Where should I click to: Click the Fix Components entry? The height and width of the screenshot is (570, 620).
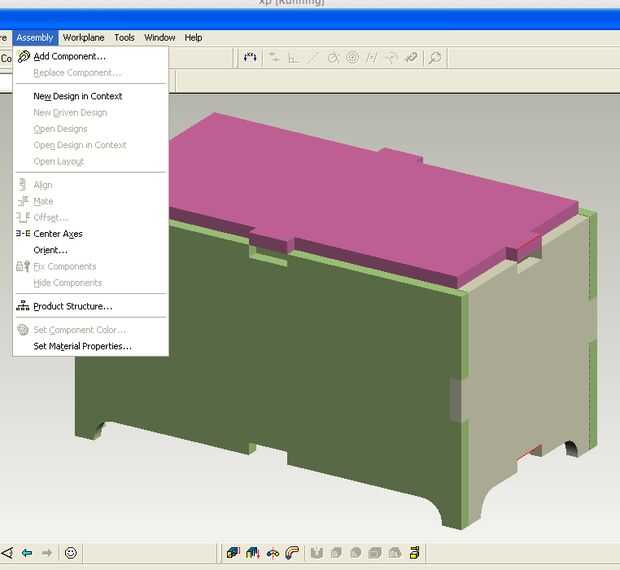point(91,266)
